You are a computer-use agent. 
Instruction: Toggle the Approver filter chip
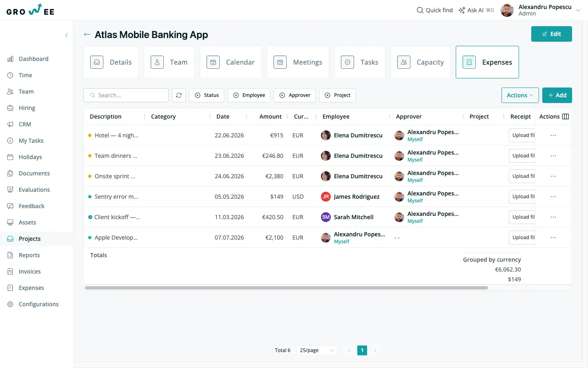(295, 95)
